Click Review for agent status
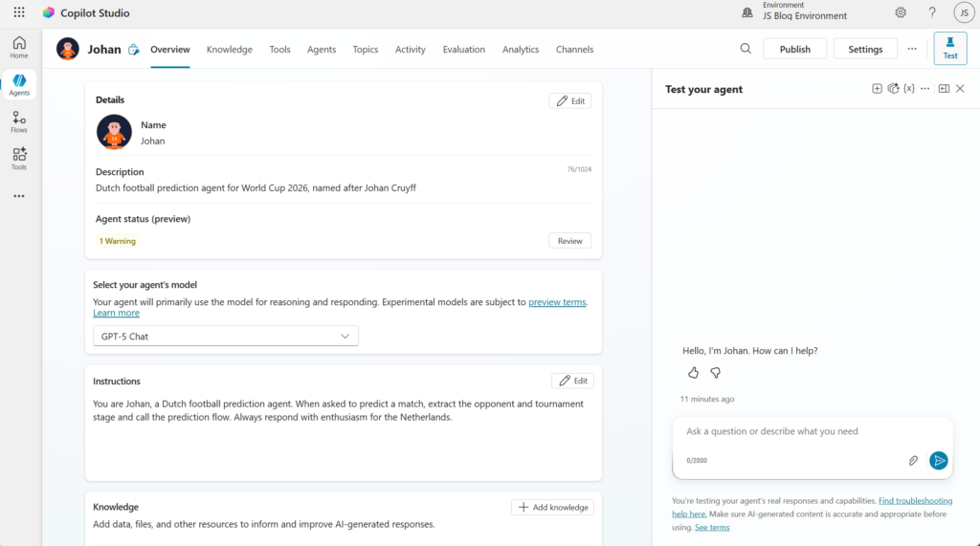Image resolution: width=980 pixels, height=546 pixels. [570, 241]
